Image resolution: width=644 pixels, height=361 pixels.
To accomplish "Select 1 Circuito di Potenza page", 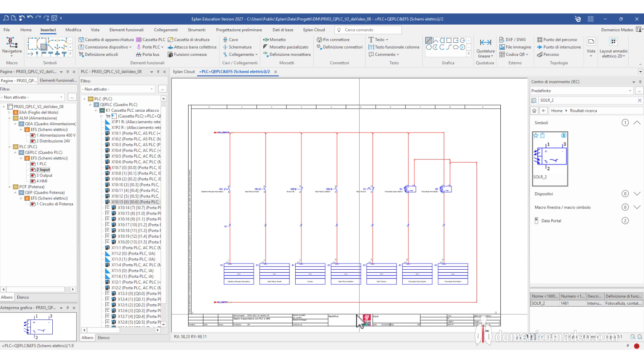I will tap(55, 204).
